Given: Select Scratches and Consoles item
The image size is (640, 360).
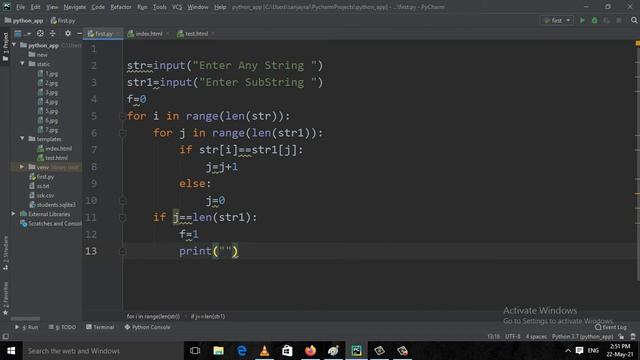Looking at the screenshot, I should click(51, 223).
